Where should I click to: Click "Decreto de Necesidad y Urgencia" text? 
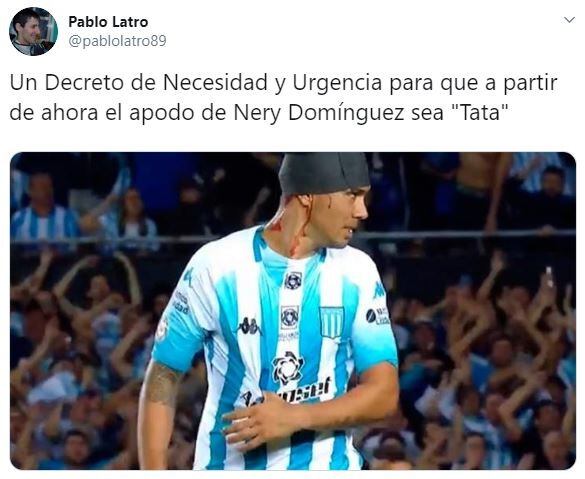213,83
